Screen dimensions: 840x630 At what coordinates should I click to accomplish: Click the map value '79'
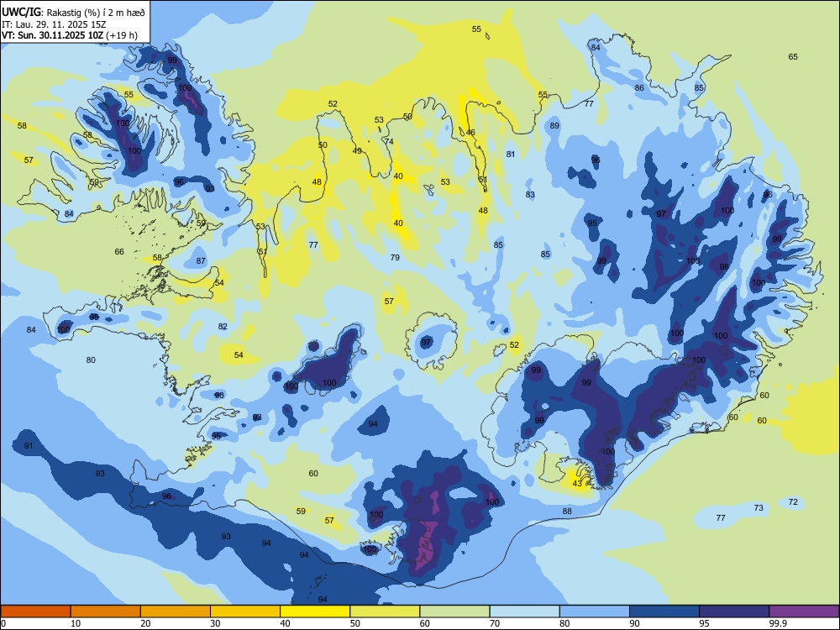395,257
